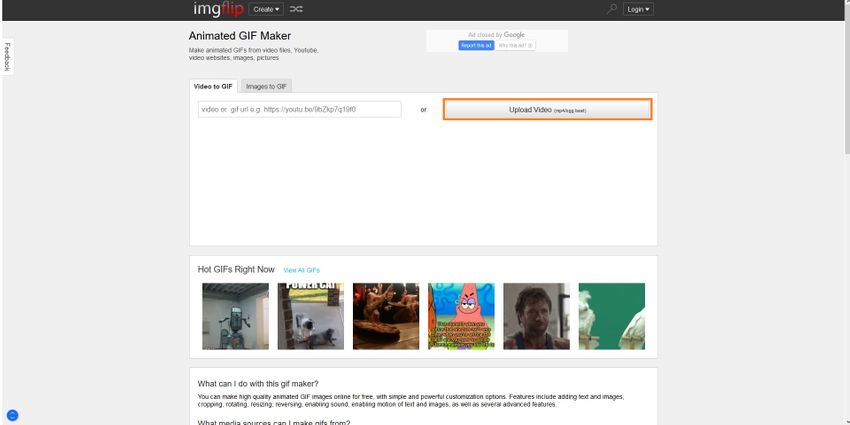Open the Create dropdown menu
Screen dimensions: 850x425
[x=266, y=9]
